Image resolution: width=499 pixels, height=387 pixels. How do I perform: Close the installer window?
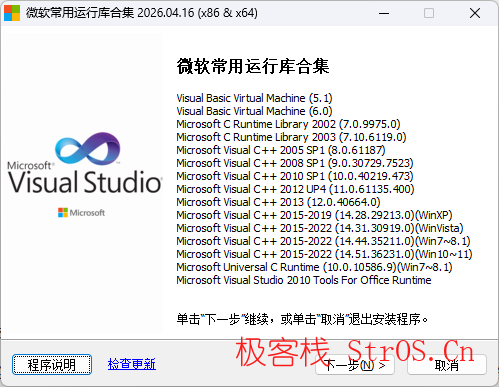(475, 13)
